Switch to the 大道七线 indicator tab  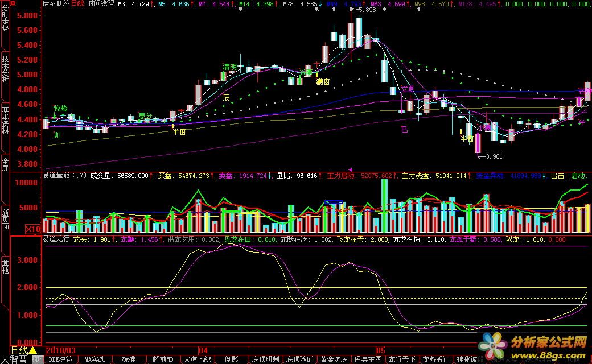point(197,359)
